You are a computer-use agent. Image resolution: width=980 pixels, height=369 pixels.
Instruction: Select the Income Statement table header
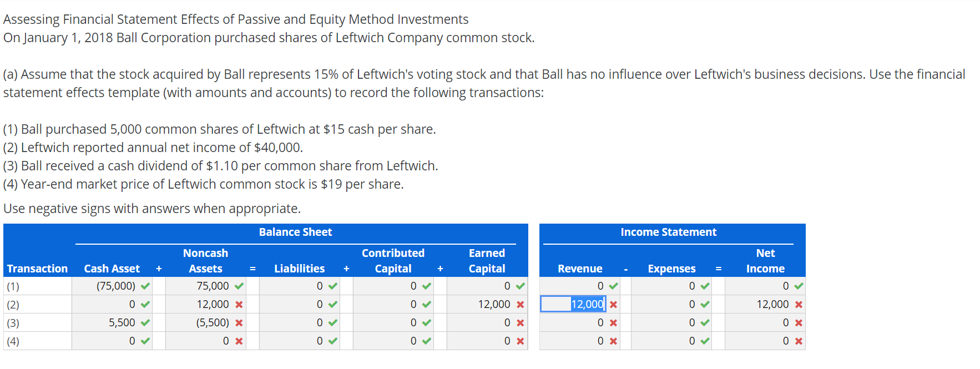click(669, 232)
